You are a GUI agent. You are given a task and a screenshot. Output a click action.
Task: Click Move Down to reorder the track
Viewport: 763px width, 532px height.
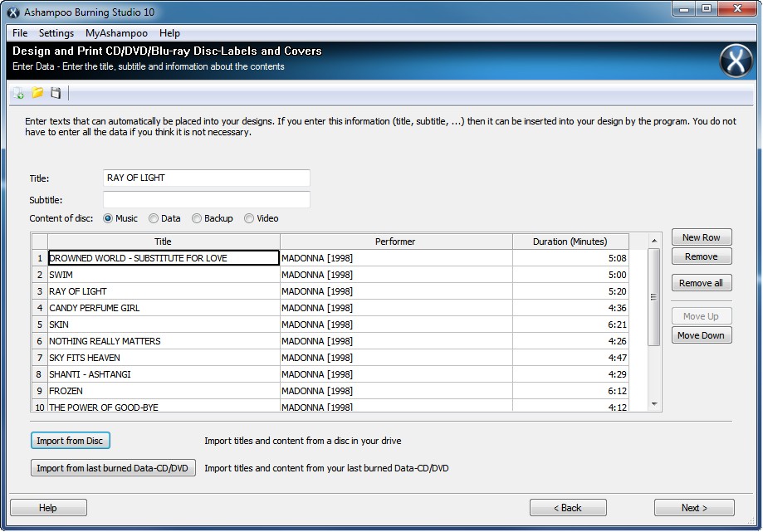click(701, 336)
